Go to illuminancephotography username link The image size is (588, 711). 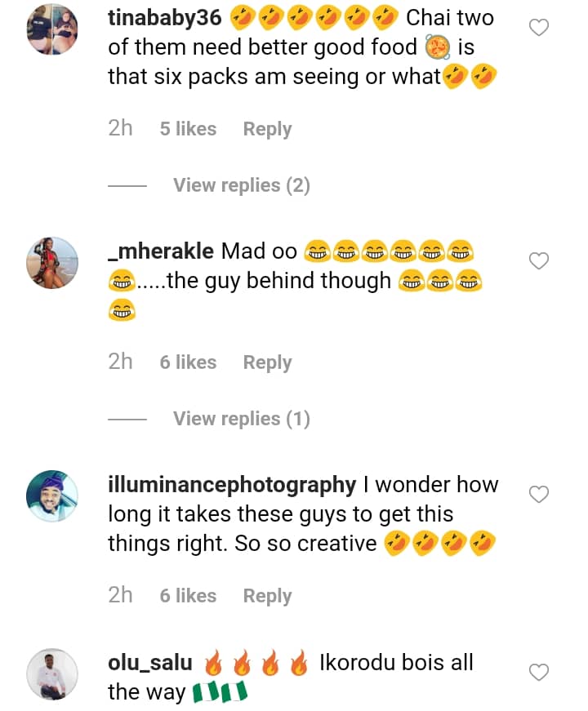[232, 484]
